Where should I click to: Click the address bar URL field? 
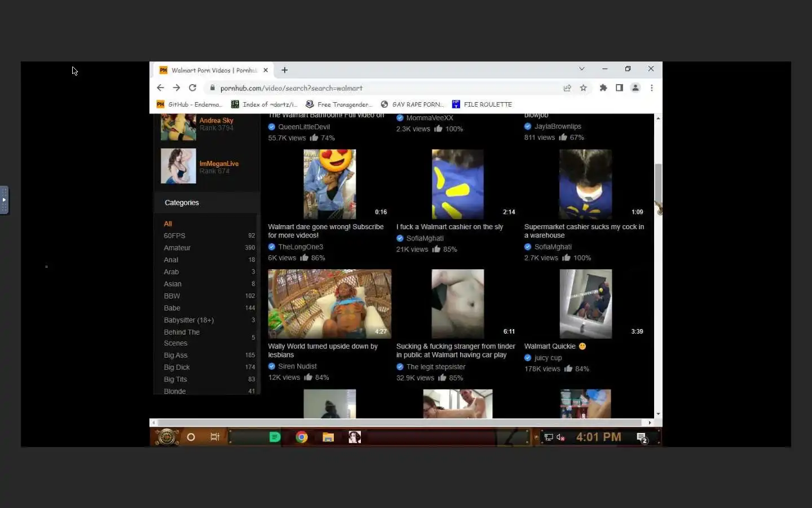[x=383, y=88]
